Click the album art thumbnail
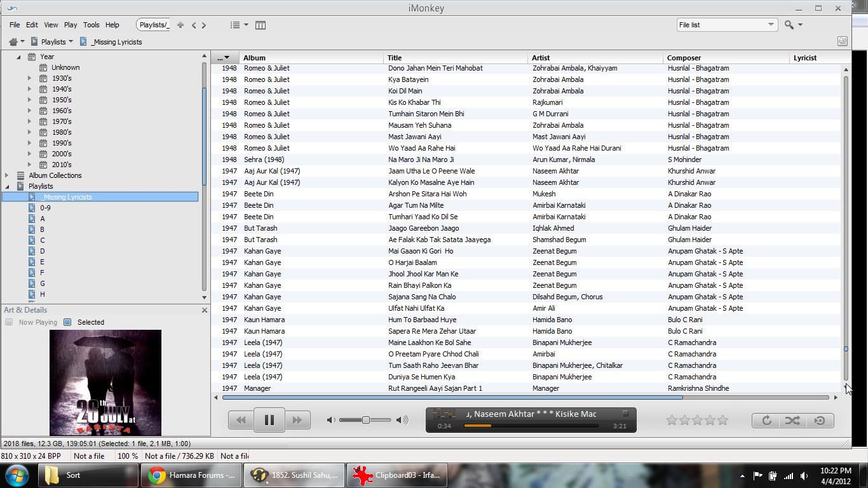Screen dimensions: 868x488 [105, 383]
